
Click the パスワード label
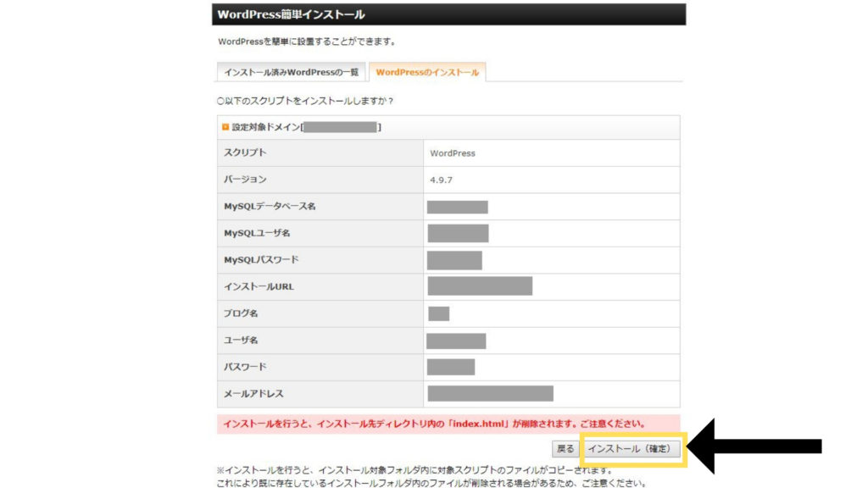coord(245,367)
